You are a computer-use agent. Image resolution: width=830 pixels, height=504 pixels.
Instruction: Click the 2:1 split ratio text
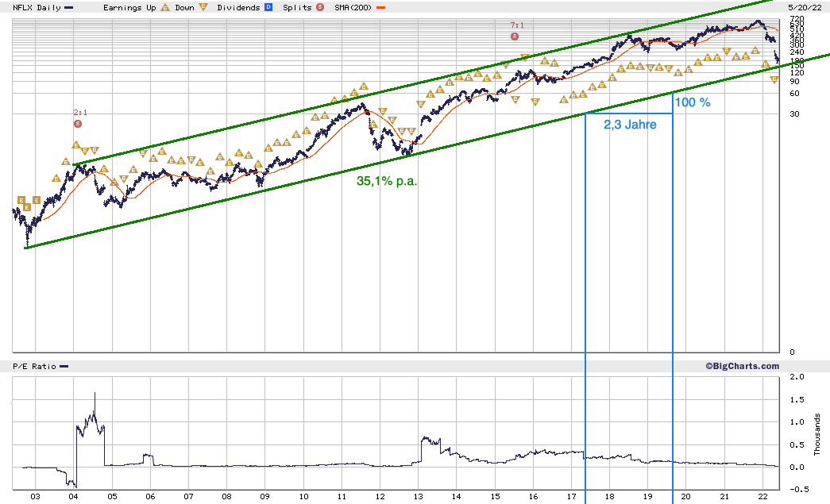[x=80, y=113]
